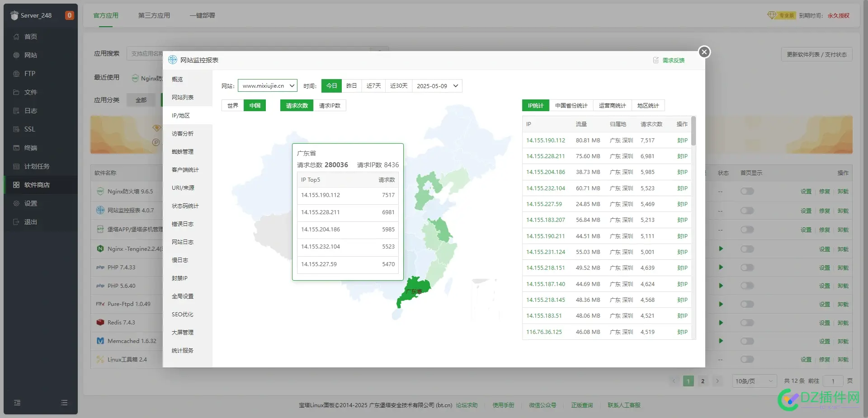Open the 终端 terminal icon in sidebar
Image resolution: width=868 pixels, height=418 pixels.
tap(16, 148)
